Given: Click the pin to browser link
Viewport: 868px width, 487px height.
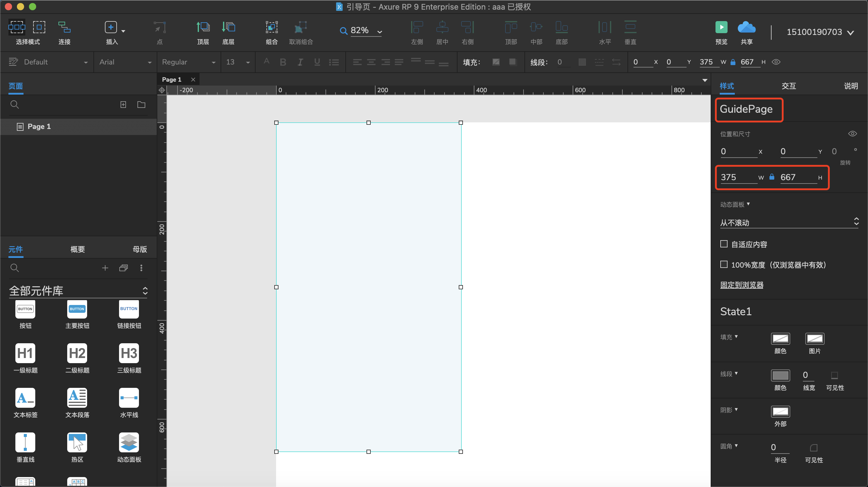Looking at the screenshot, I should click(x=742, y=285).
